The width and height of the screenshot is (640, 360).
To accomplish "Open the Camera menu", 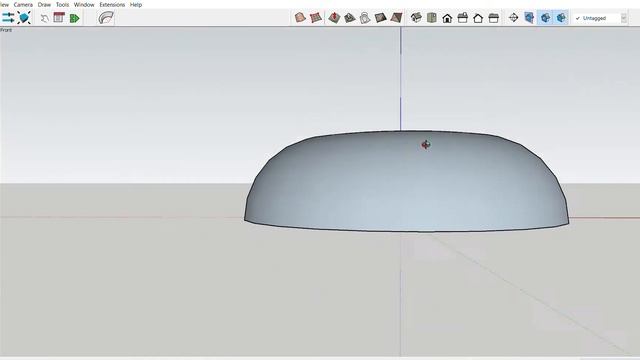I will click(23, 4).
